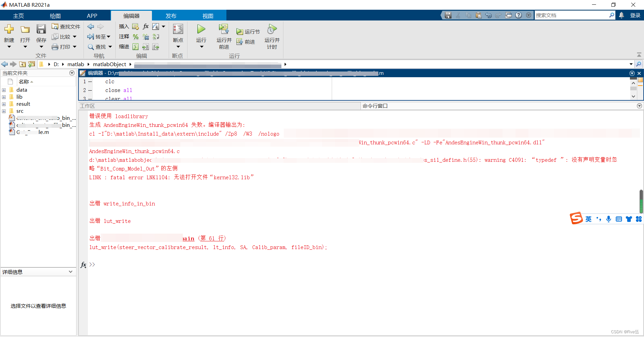Viewport: 644px width, 337px height.
Task: Insert a section with the 插入 section icon
Action: pos(136,27)
